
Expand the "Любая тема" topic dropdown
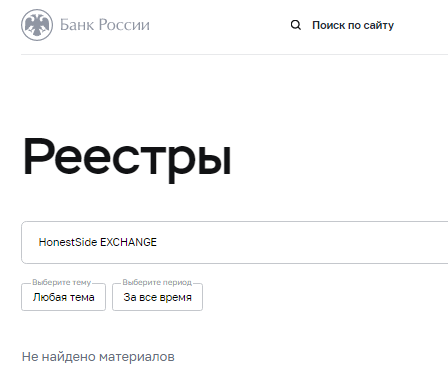pos(63,297)
